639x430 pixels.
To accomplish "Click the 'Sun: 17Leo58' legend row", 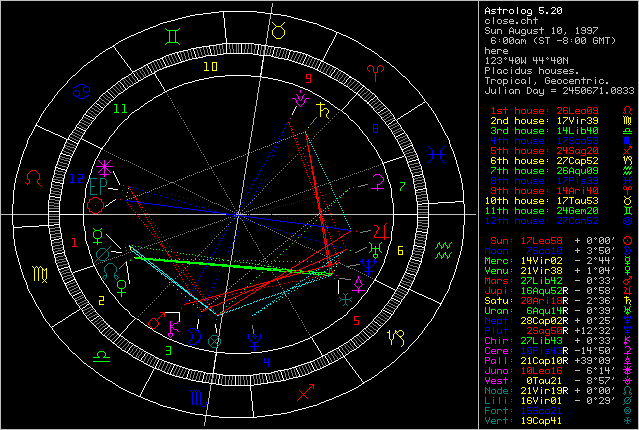I will (x=561, y=241).
